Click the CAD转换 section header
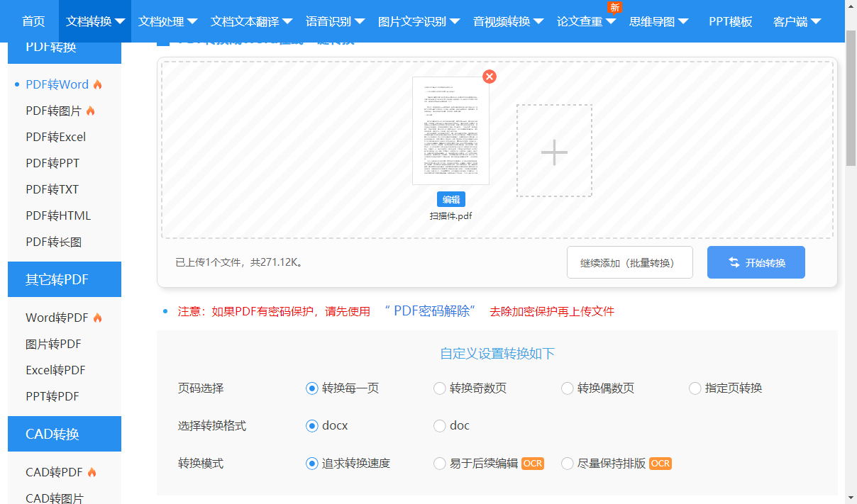857x504 pixels. 65,434
